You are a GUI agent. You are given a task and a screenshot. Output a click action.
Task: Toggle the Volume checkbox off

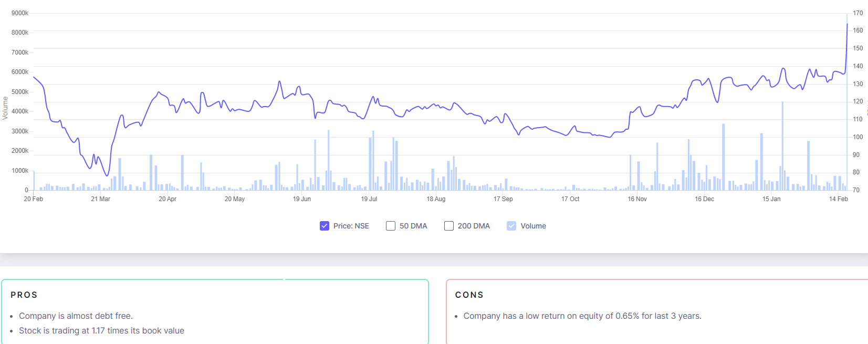(x=511, y=226)
